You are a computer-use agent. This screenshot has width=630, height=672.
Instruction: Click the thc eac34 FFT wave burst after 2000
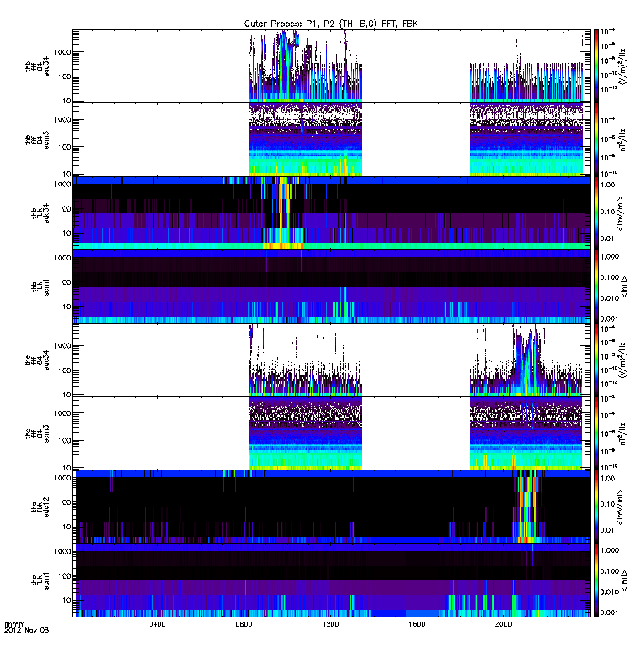tap(528, 362)
